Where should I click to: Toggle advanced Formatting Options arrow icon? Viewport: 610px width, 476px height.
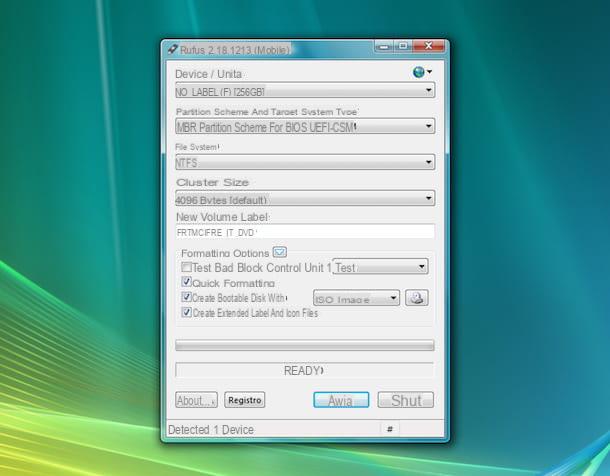point(280,252)
